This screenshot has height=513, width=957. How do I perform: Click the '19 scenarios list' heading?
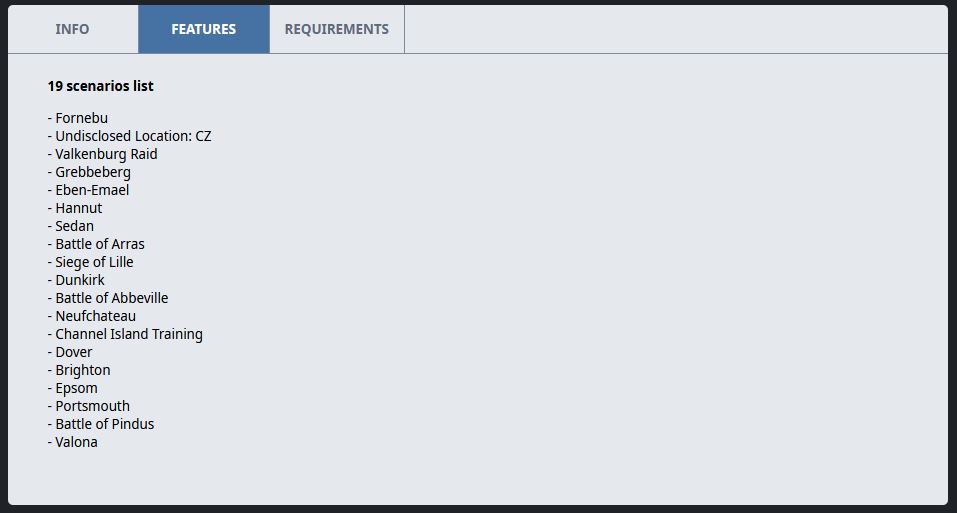pos(101,86)
